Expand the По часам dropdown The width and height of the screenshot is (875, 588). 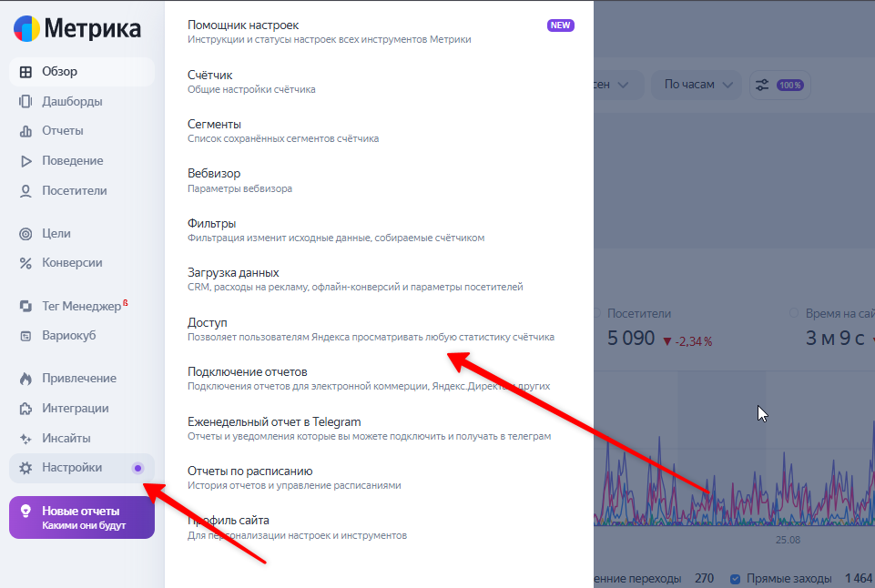point(697,85)
